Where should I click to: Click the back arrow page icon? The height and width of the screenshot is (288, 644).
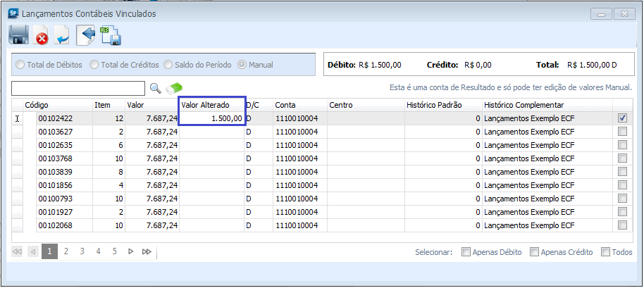point(86,36)
